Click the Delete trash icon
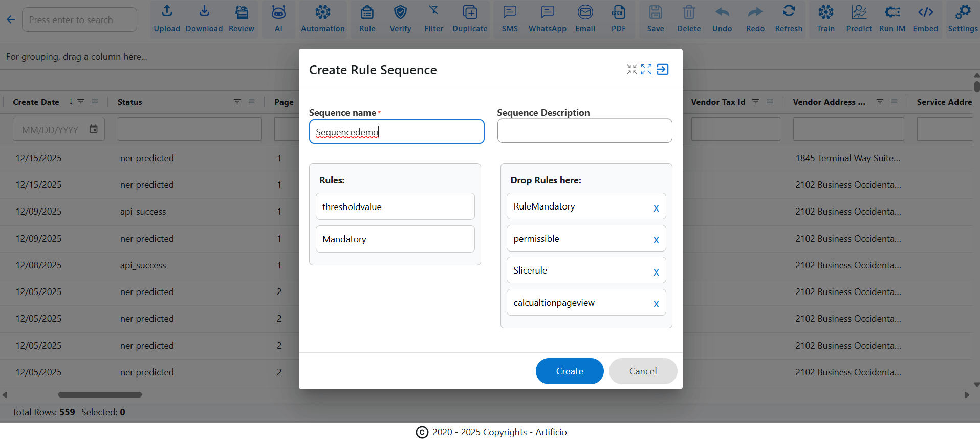The image size is (980, 439). pyautogui.click(x=689, y=12)
